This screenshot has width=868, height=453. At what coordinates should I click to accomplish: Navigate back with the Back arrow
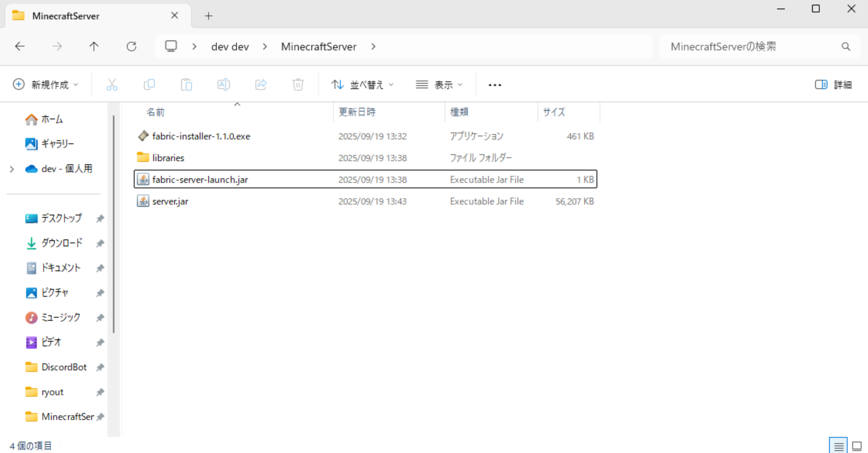click(20, 46)
